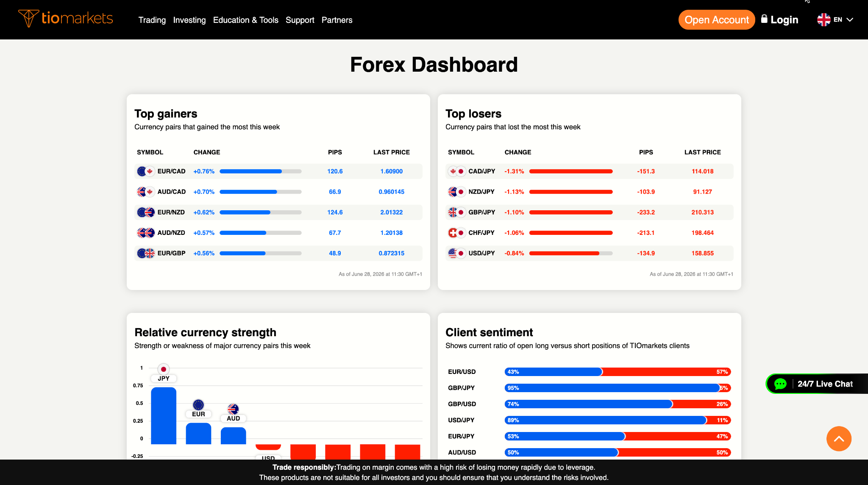
Task: Click the AUD blue strength bar
Action: point(233,436)
